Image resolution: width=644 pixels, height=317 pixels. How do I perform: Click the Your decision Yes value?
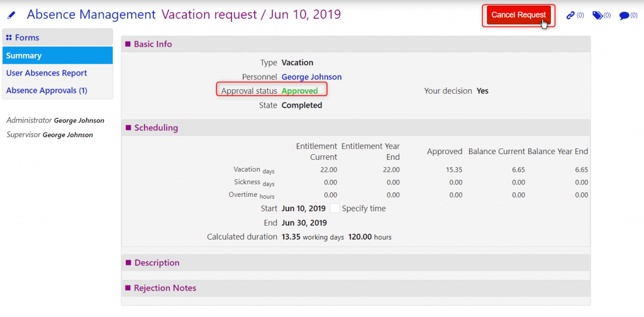click(x=482, y=91)
